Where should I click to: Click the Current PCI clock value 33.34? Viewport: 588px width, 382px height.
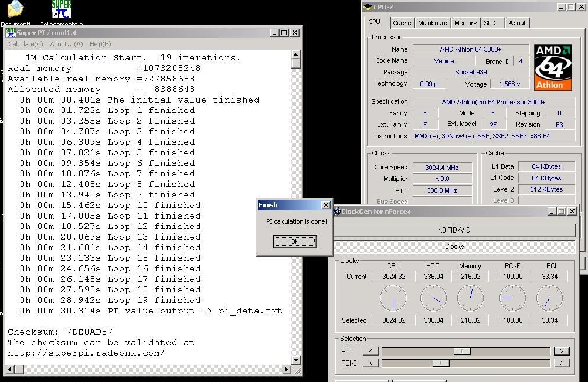(549, 277)
